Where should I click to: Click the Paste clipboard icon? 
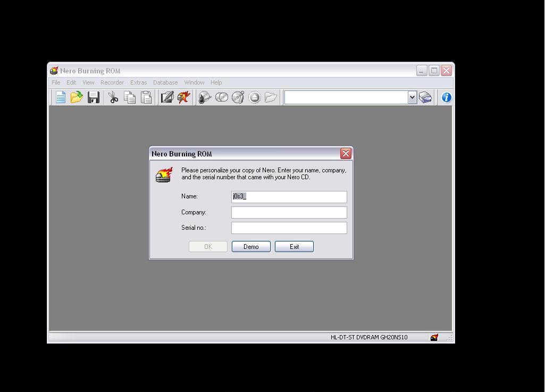click(146, 97)
